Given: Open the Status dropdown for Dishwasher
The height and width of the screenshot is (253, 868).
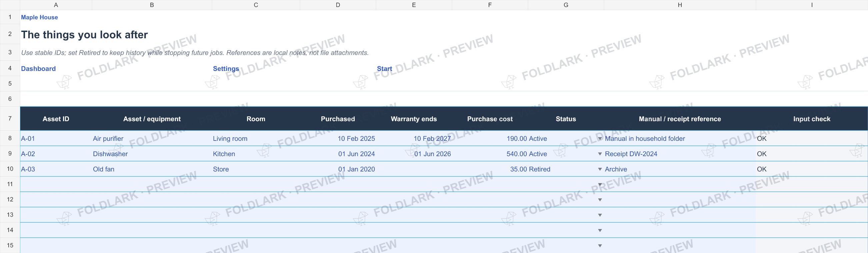Looking at the screenshot, I should coord(600,154).
